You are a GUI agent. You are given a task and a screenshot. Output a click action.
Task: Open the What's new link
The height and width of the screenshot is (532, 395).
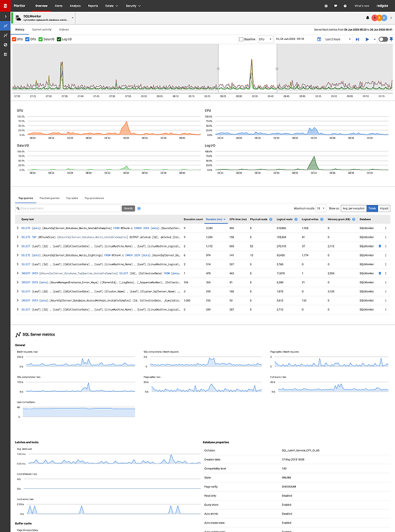(x=362, y=6)
